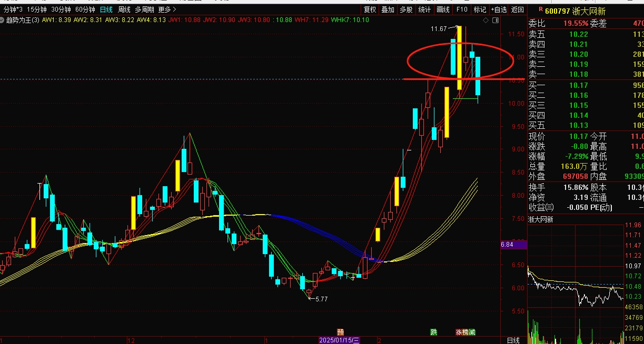Screen dimensions: 644x344
Task: Click the red R icon beside 600797
Action: tap(540, 9)
